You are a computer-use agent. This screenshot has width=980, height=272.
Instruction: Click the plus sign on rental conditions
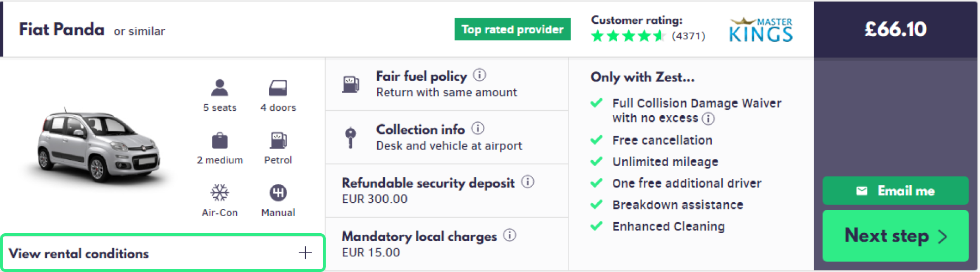click(305, 253)
